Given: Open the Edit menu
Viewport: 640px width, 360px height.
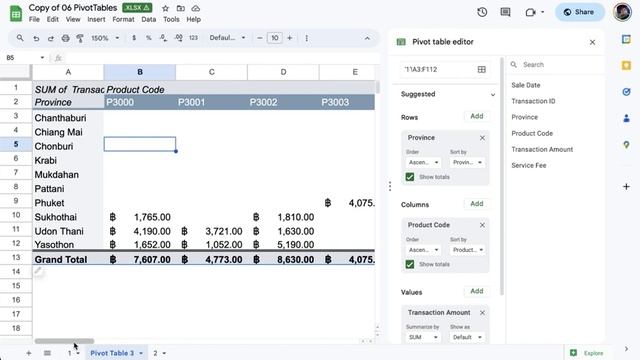Looking at the screenshot, I should [52, 19].
